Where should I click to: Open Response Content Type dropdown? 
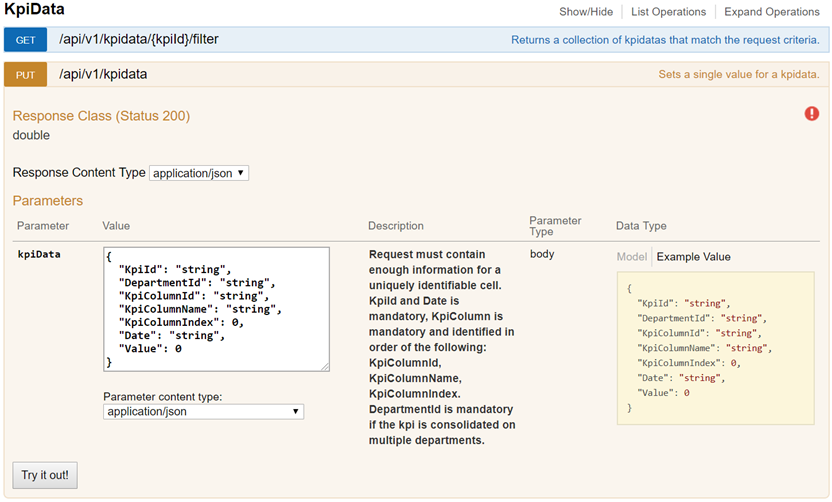point(199,173)
